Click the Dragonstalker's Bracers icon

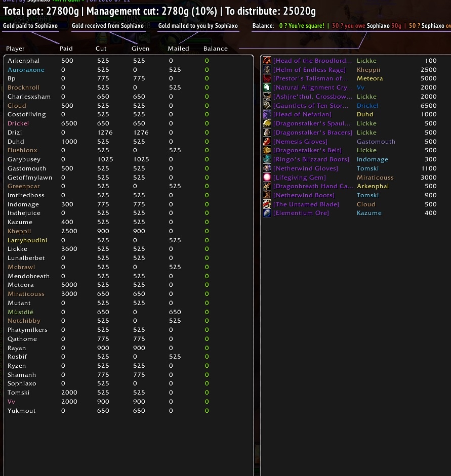tap(267, 133)
